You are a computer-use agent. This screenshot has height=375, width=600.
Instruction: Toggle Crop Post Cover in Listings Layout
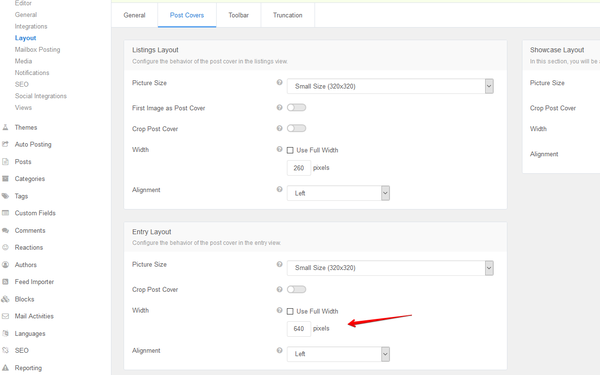point(297,128)
